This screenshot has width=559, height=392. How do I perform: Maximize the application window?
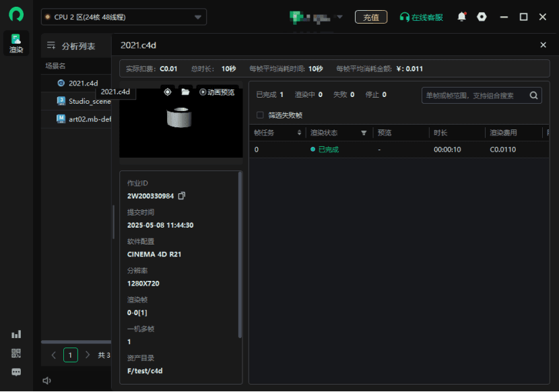click(523, 17)
